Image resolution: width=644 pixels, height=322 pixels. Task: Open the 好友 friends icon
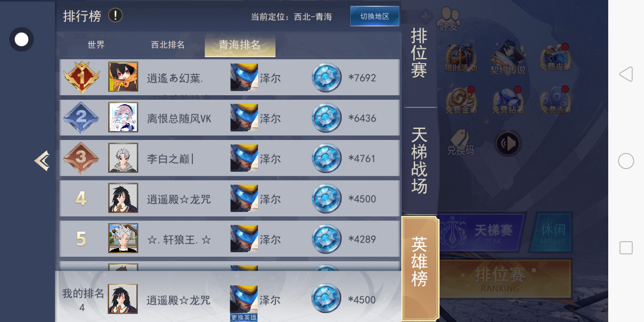click(x=449, y=20)
